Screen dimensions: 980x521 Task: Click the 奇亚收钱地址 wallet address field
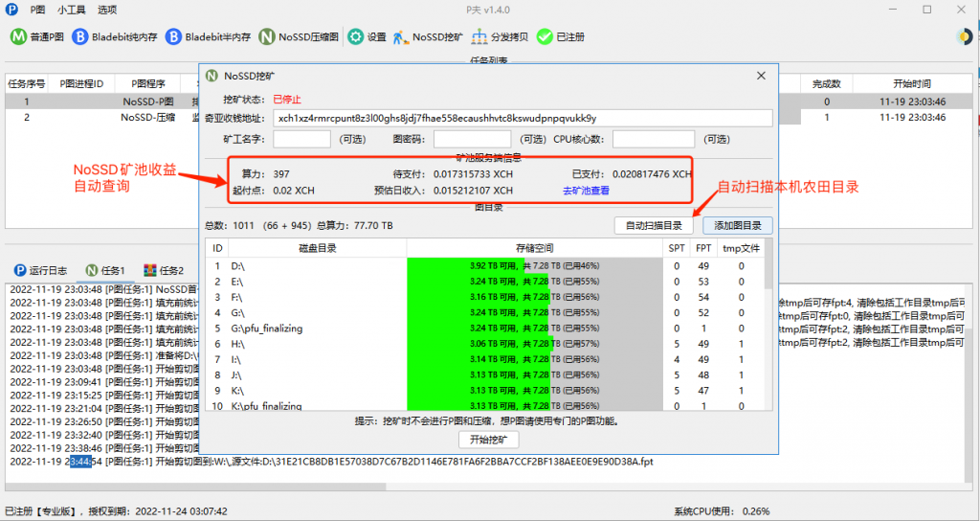522,118
